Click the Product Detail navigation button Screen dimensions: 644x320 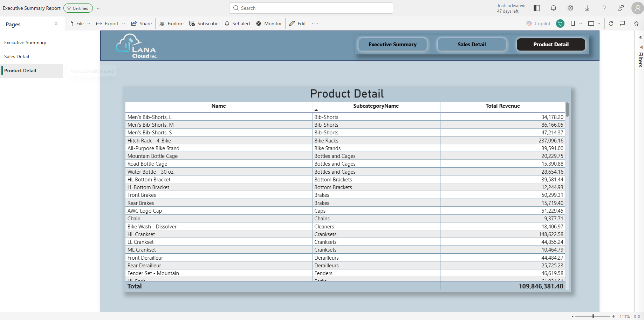tap(551, 45)
